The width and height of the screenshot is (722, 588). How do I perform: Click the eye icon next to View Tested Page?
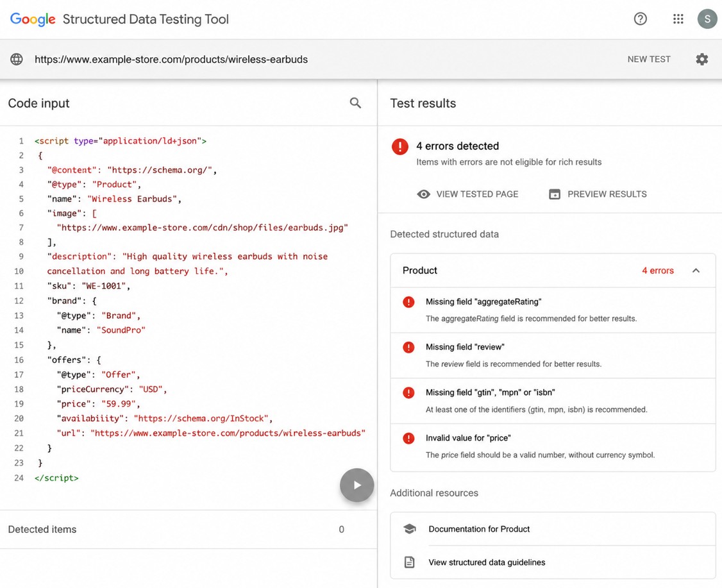[424, 194]
